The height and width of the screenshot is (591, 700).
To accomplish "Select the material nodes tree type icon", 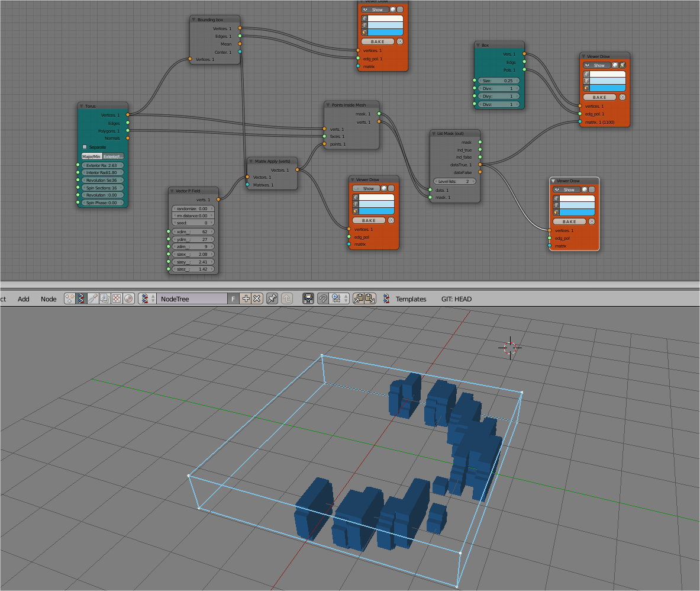I will [70, 298].
